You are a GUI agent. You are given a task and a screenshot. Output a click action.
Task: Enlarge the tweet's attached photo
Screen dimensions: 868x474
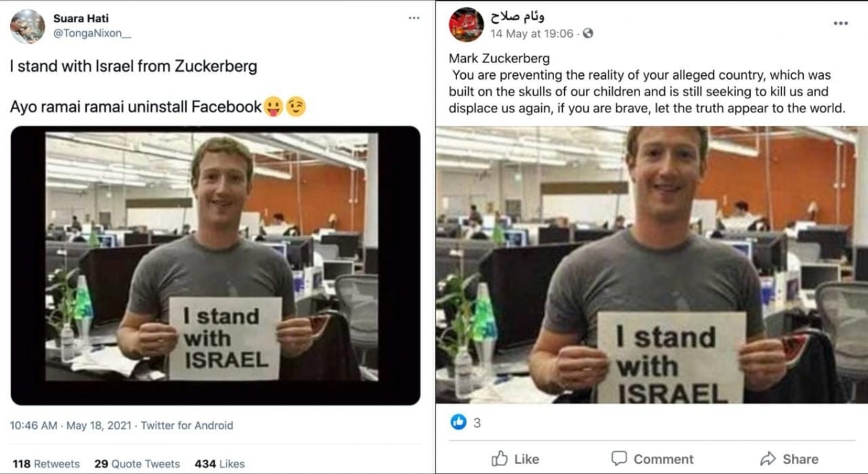click(x=215, y=265)
